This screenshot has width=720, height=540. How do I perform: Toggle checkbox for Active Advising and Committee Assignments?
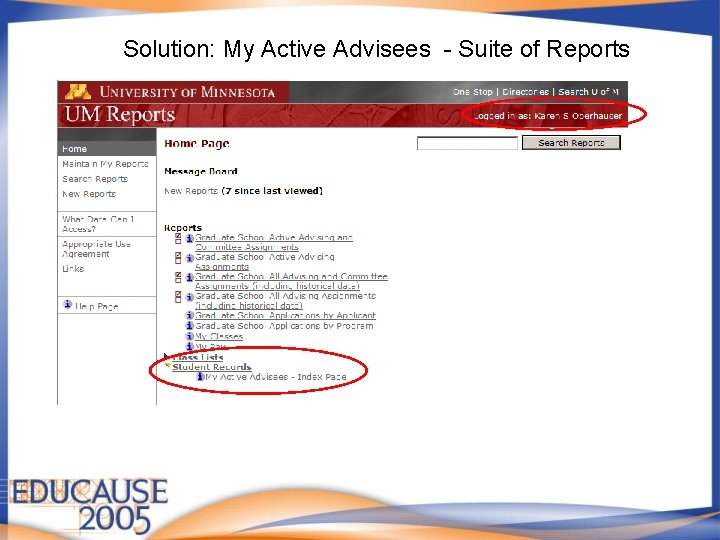(178, 238)
